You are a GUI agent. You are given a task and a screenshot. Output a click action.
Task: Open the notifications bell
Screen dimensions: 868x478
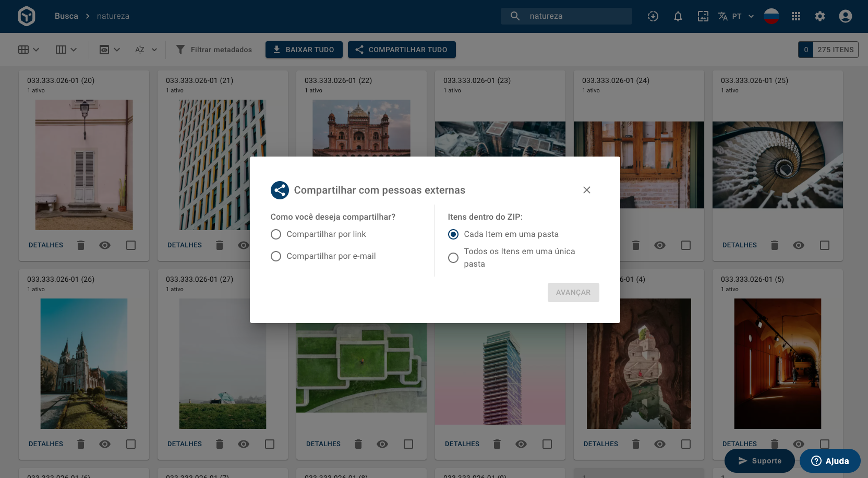(x=678, y=16)
